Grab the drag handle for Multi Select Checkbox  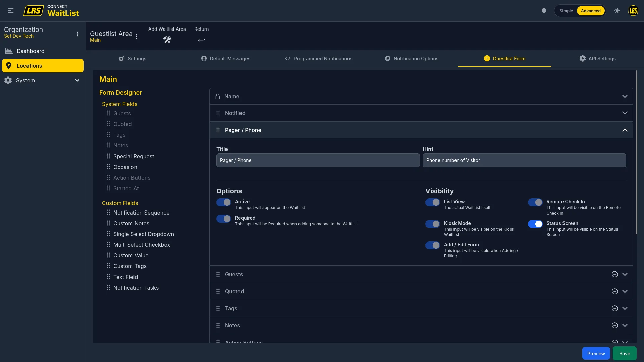coord(108,244)
